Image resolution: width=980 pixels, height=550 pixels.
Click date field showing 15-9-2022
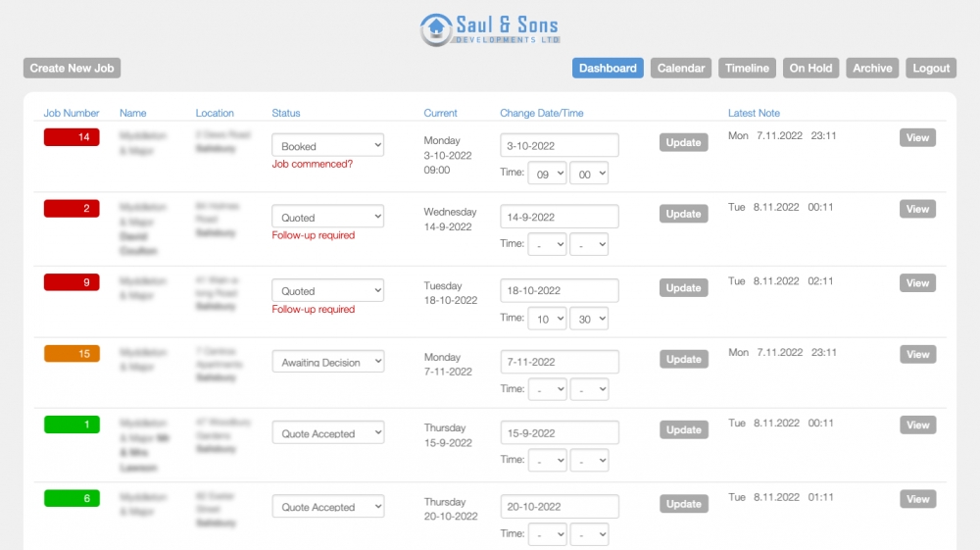[559, 433]
